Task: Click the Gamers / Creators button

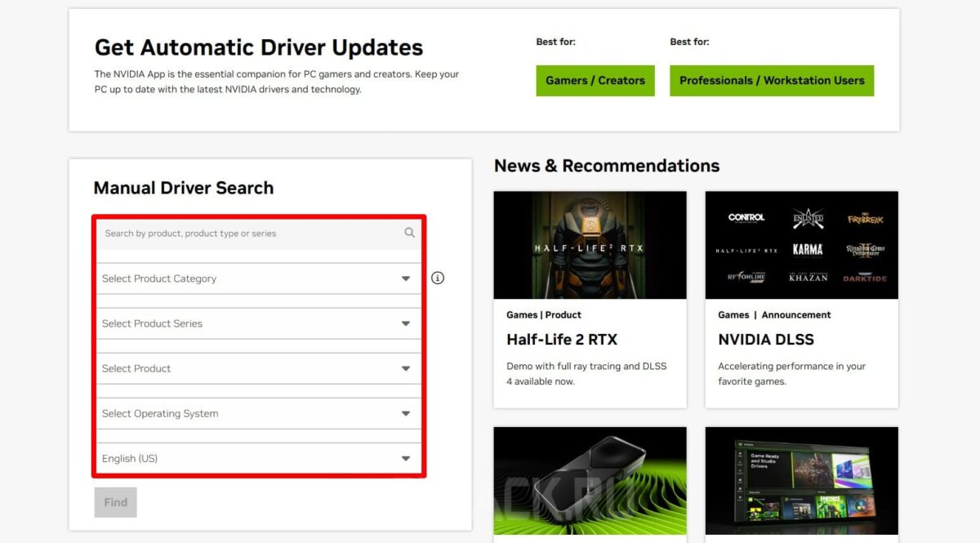Action: point(595,81)
